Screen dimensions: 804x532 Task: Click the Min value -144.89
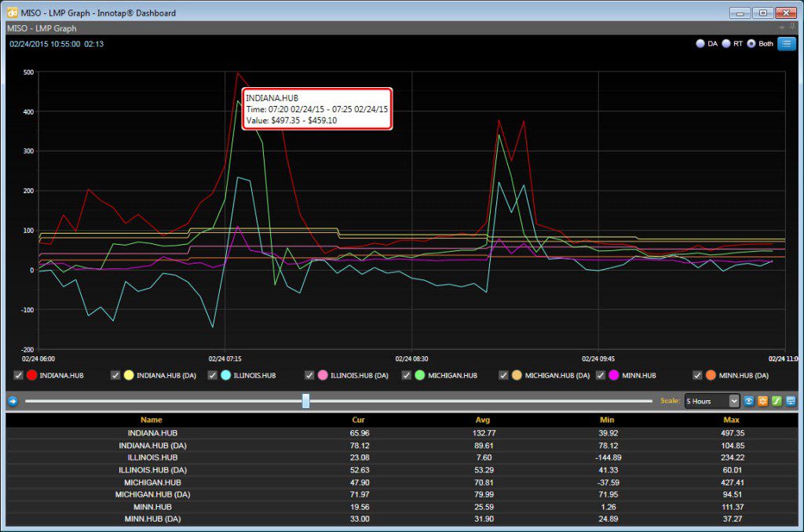click(608, 457)
